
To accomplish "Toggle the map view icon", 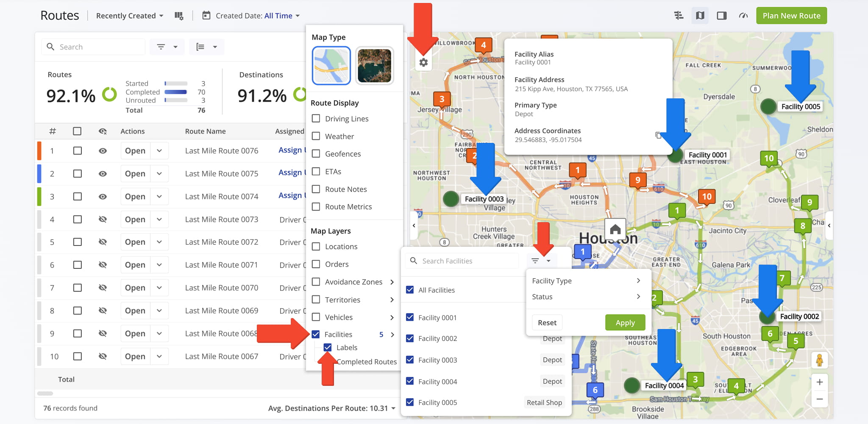I will [x=700, y=16].
